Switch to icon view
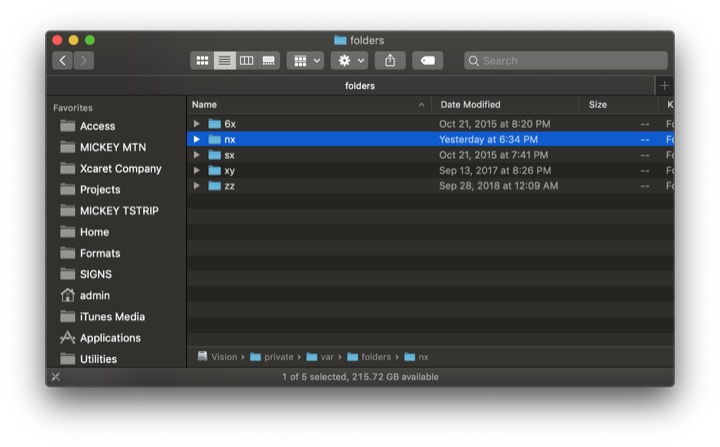This screenshot has height=447, width=720. pos(202,61)
